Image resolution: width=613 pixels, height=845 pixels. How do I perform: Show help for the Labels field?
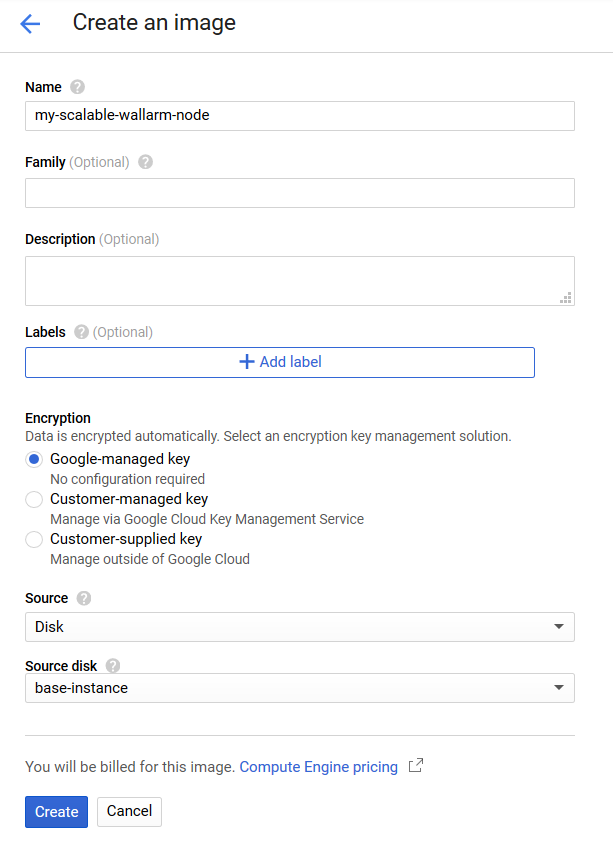click(81, 332)
